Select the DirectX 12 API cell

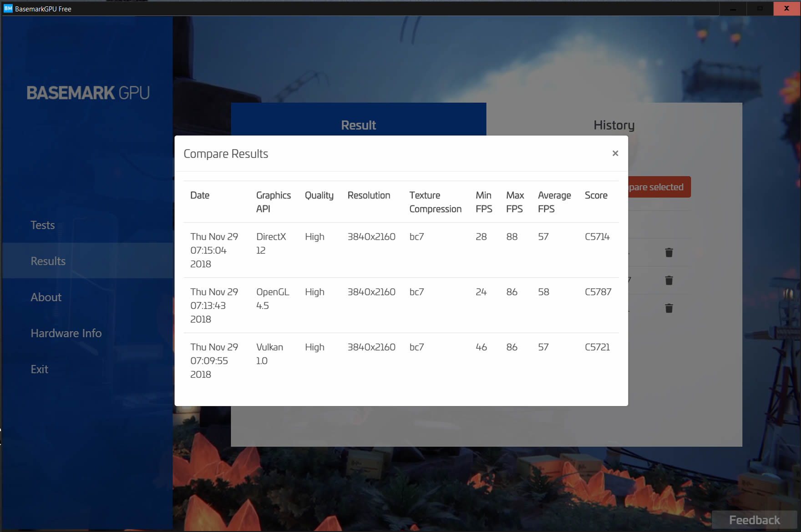271,243
